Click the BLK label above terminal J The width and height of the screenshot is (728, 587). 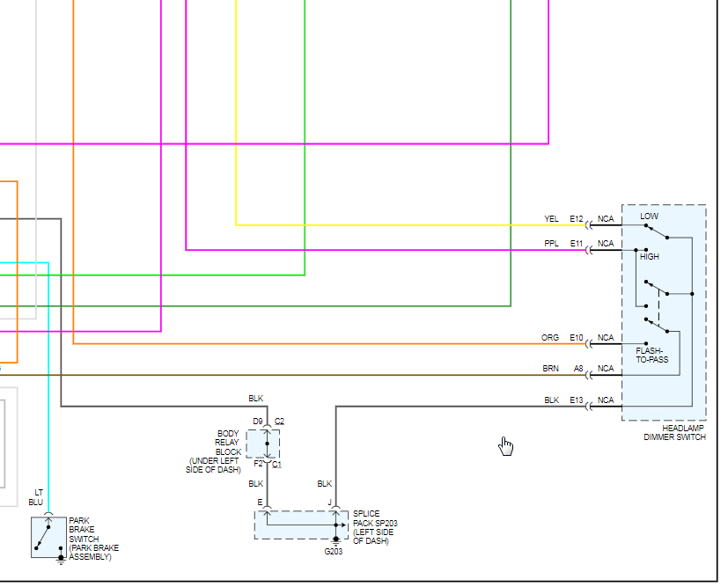pyautogui.click(x=325, y=484)
